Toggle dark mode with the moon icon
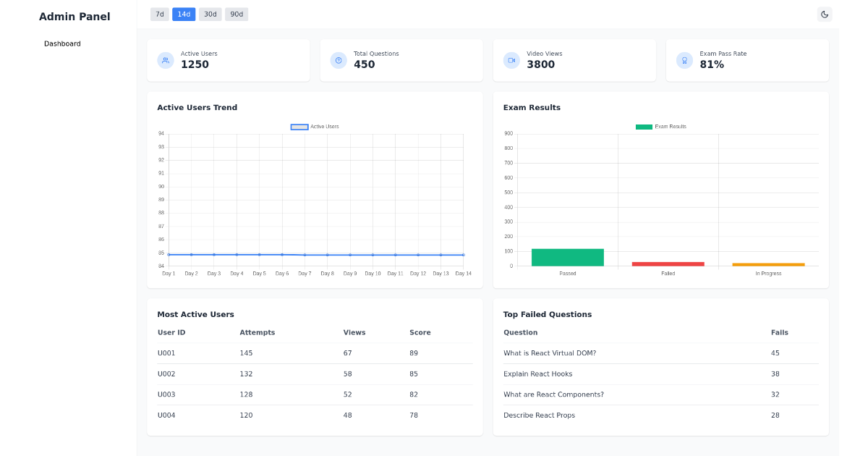 pyautogui.click(x=824, y=14)
